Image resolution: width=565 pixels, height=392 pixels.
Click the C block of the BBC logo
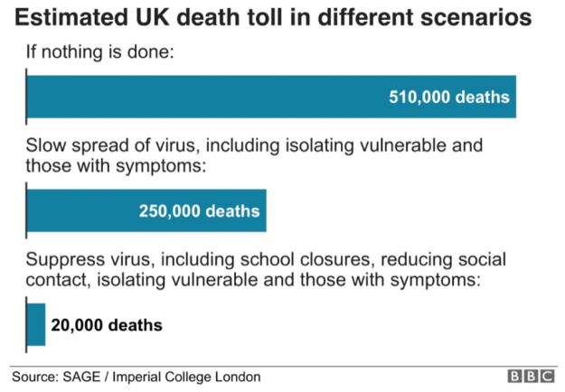pos(545,377)
